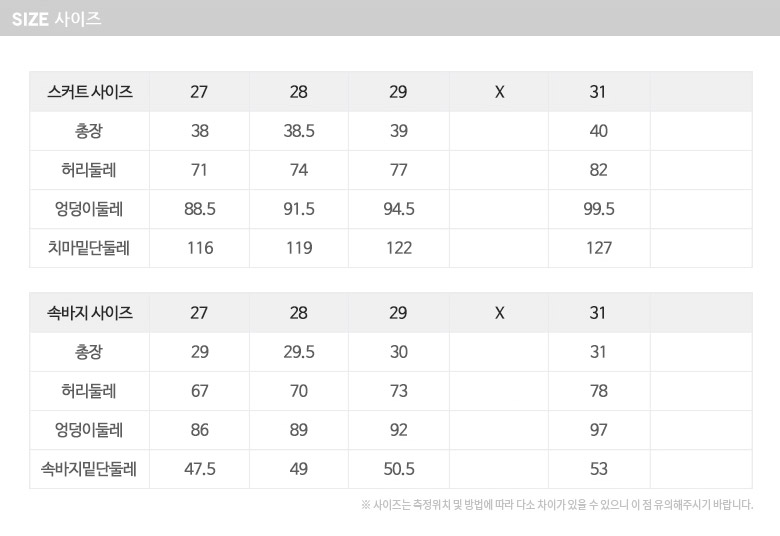Click the 속바지밑단둘레 row label
Screen dimensions: 780x536
point(90,469)
